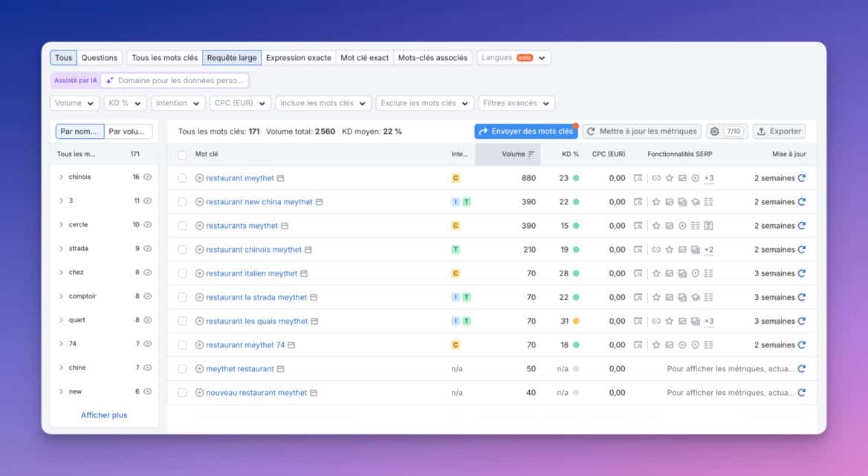Open Inclure les mots clés dropdown
This screenshot has width=868, height=476.
[x=323, y=103]
